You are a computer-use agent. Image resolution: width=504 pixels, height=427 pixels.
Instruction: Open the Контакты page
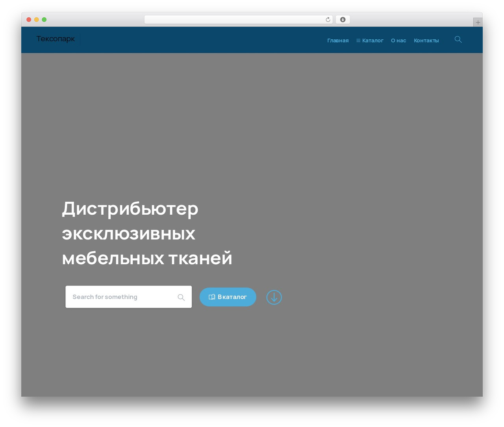tap(426, 41)
